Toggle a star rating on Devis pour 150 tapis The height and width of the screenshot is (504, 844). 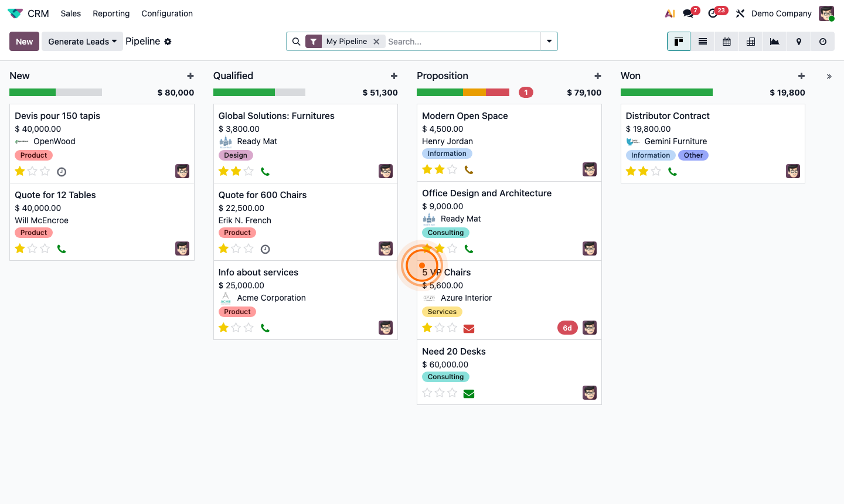[x=19, y=171]
